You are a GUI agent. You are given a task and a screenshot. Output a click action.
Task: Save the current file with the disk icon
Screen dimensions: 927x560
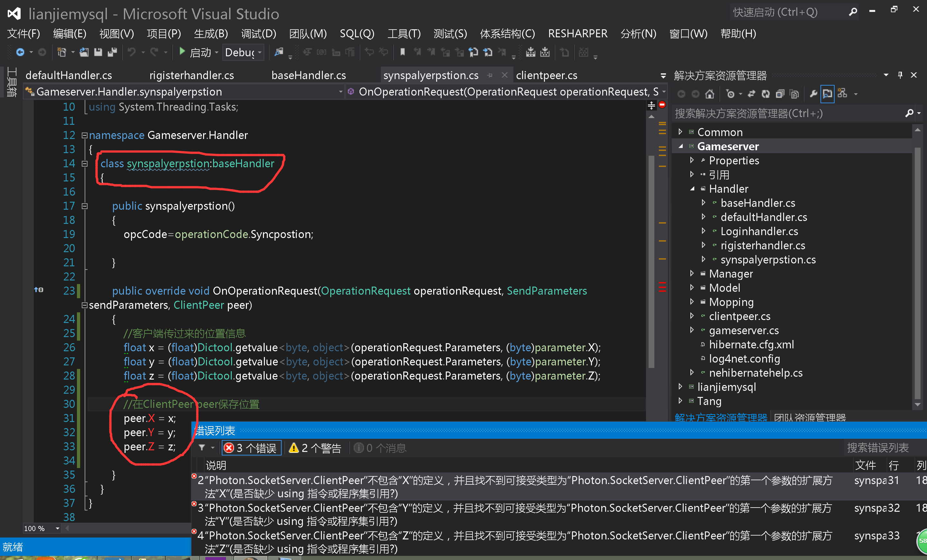[x=98, y=52]
